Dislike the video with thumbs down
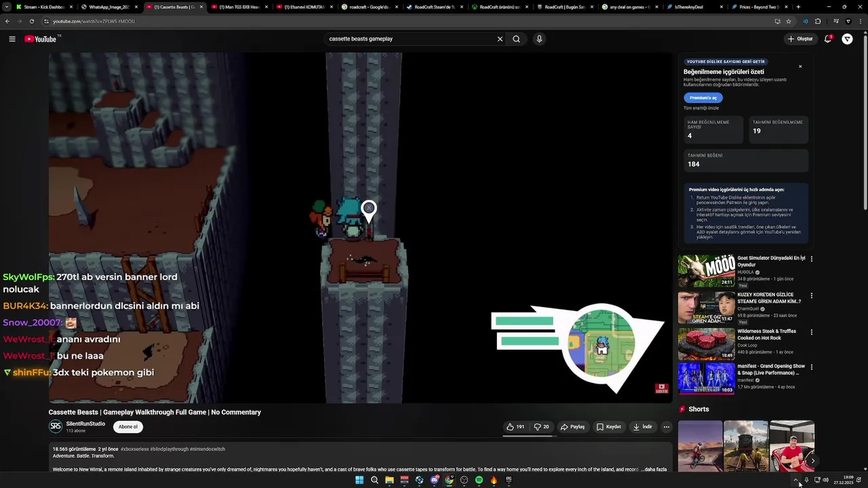This screenshot has height=488, width=868. pos(542,427)
